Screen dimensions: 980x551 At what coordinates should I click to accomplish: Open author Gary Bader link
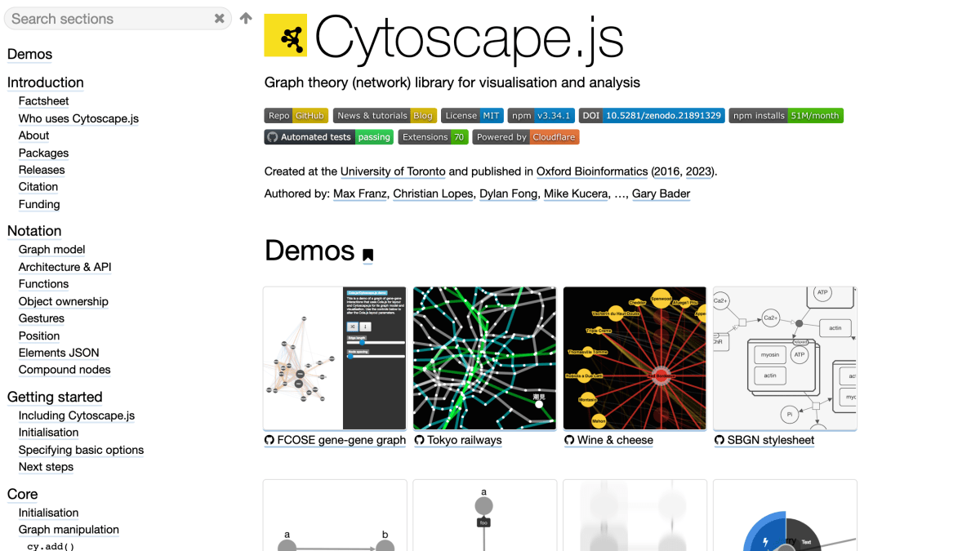pyautogui.click(x=661, y=193)
